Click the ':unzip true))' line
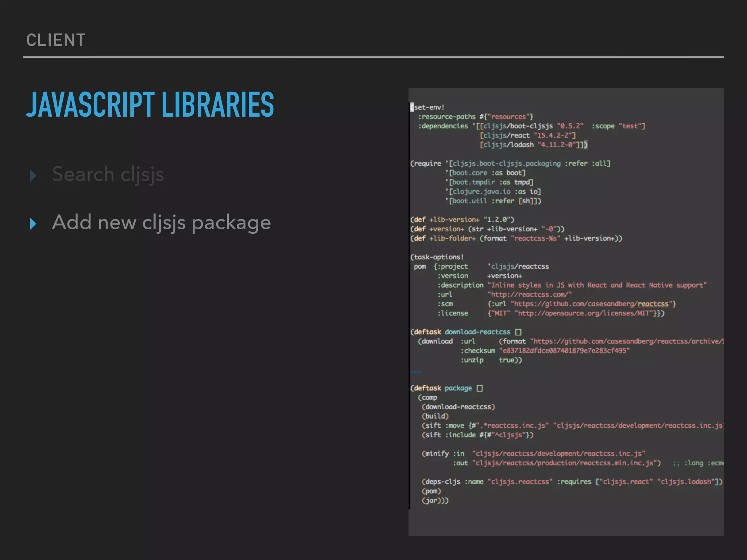 (491, 360)
